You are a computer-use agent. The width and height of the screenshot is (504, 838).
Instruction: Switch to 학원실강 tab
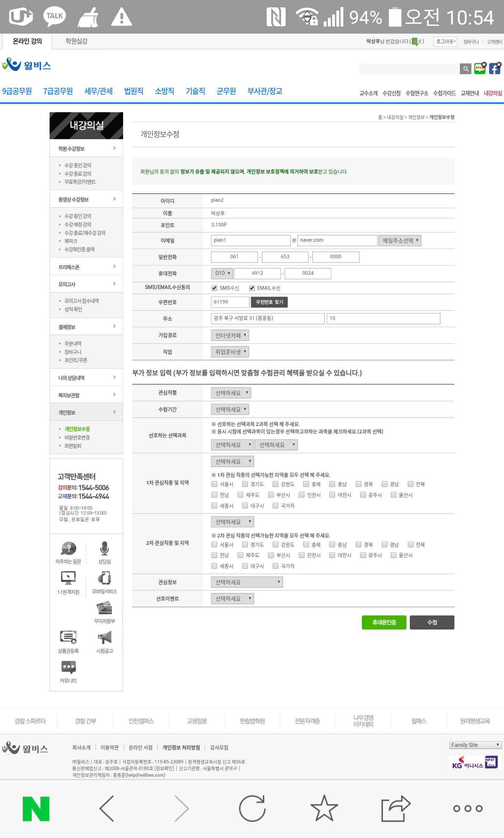click(x=76, y=41)
